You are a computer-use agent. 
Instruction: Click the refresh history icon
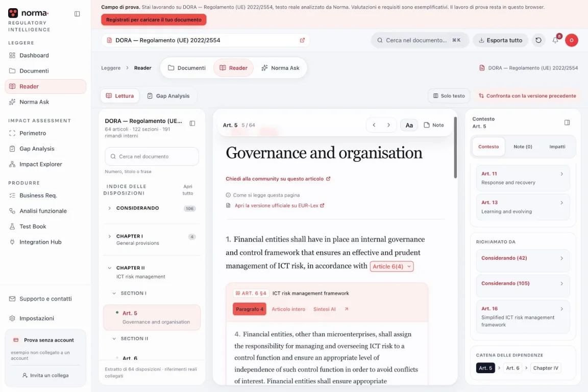[538, 40]
